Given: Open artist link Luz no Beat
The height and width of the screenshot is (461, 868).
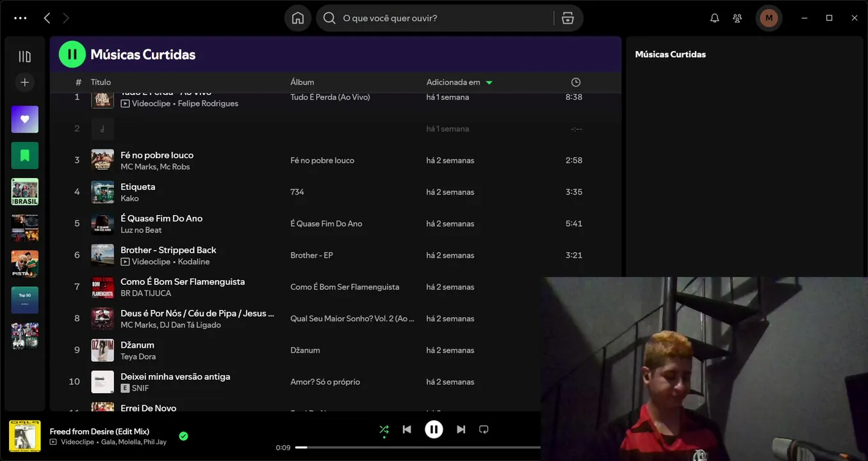Looking at the screenshot, I should click(x=141, y=230).
